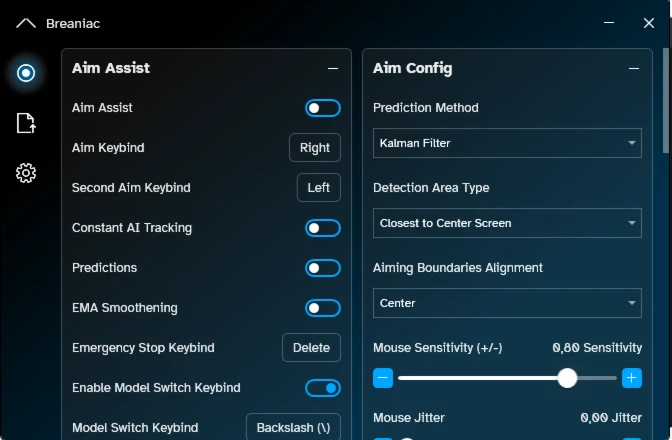Screen dimensions: 672x440
Task: Disable Enable Model Switch Keybind toggle
Action: coord(323,388)
